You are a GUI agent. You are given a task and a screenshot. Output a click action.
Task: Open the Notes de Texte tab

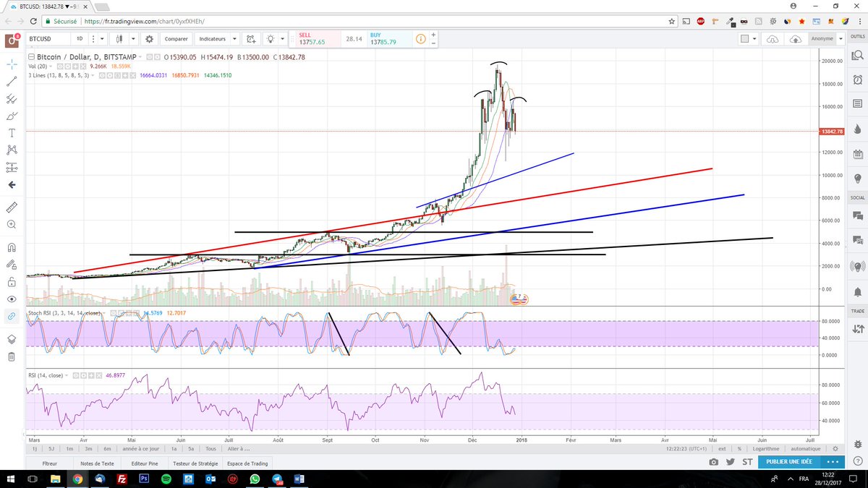(97, 463)
